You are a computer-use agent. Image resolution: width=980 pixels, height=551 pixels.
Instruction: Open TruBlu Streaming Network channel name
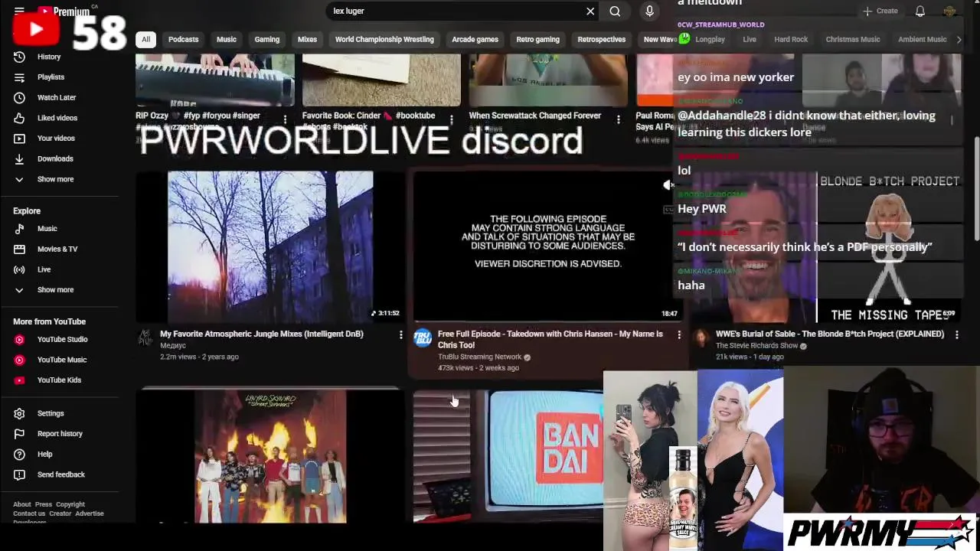(479, 357)
